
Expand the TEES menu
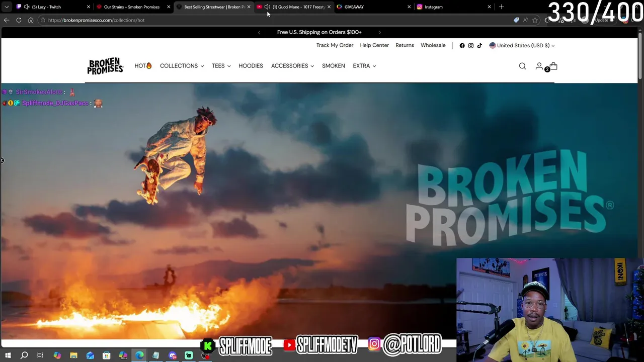pos(221,66)
